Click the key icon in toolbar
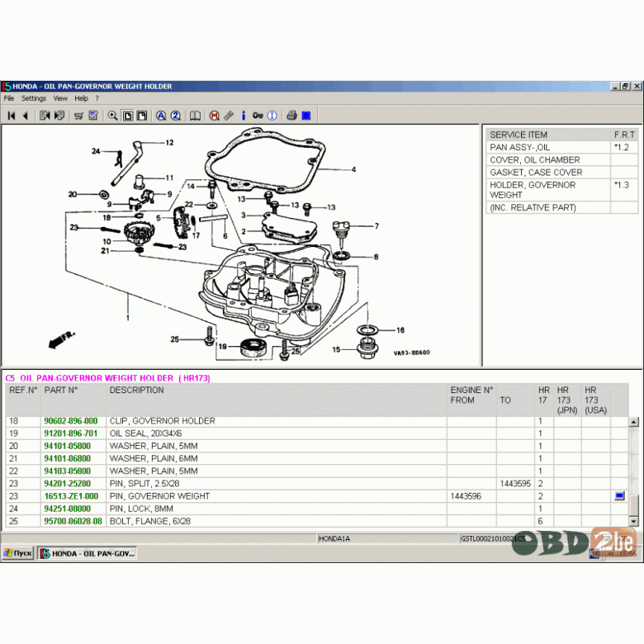The width and height of the screenshot is (644, 644). pos(258,116)
